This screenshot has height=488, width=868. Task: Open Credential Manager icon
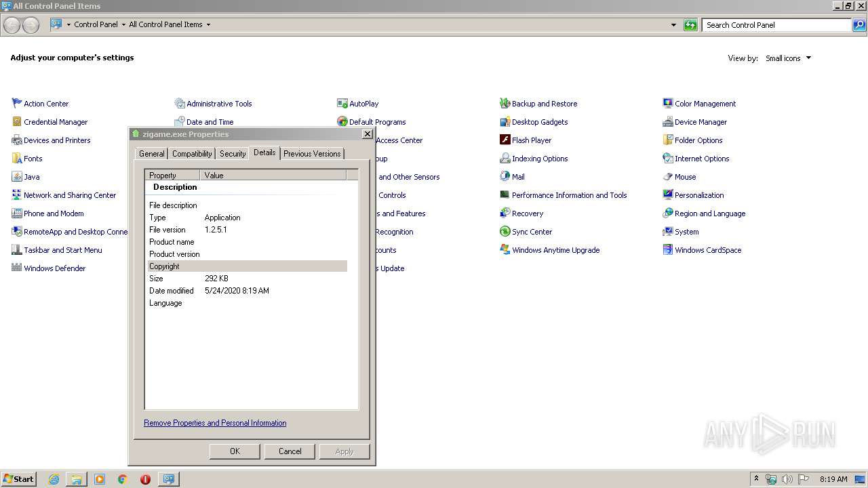click(17, 121)
